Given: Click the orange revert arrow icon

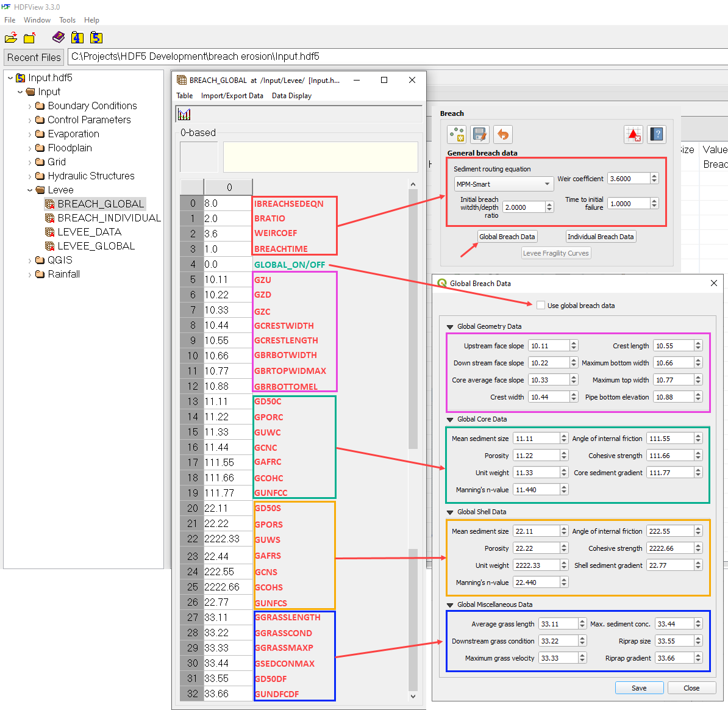Looking at the screenshot, I should coord(503,134).
